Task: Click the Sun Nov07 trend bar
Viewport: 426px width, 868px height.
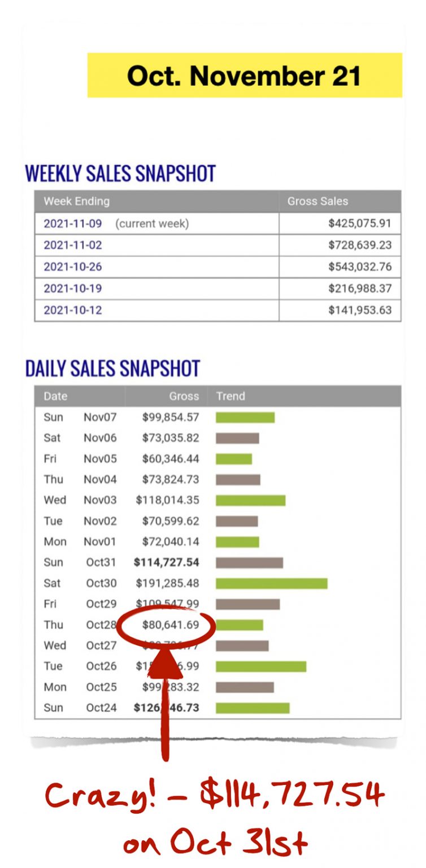Action: pyautogui.click(x=245, y=417)
